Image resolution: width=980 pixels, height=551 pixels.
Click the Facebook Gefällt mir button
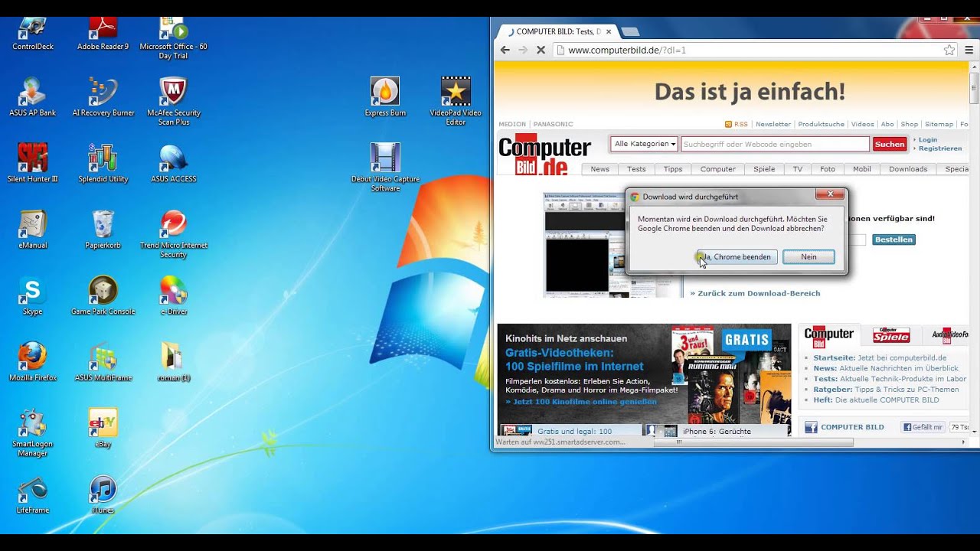(x=923, y=427)
